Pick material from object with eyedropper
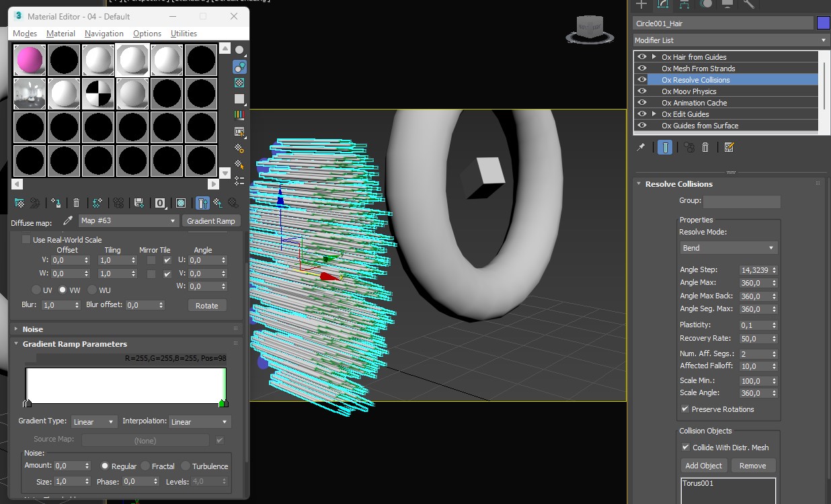This screenshot has width=831, height=504. pos(67,220)
